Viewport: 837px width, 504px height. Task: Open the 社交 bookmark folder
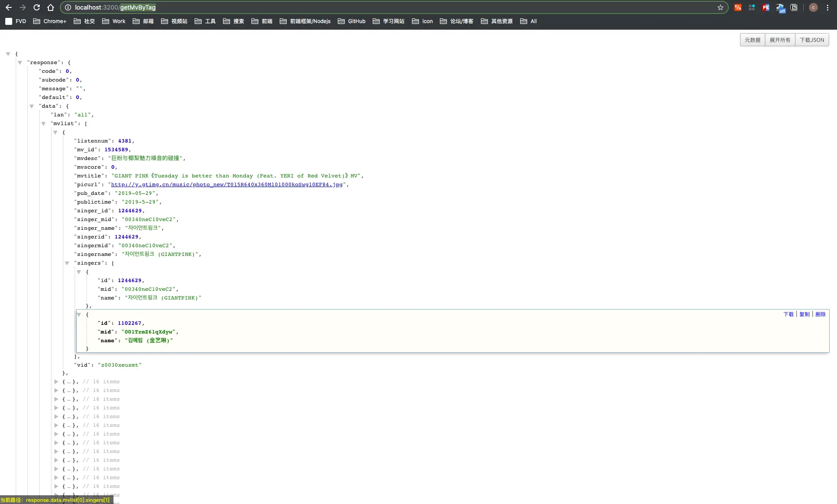coord(84,21)
